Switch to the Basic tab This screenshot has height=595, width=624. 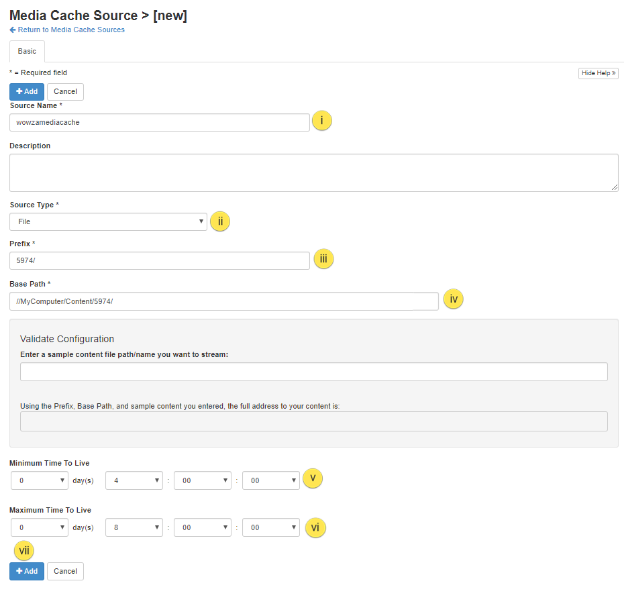click(x=27, y=51)
